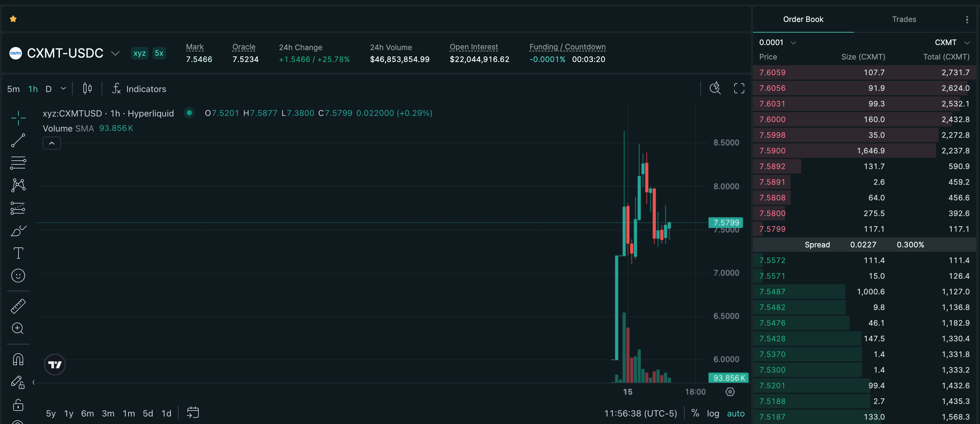Select the 1h timeframe
The height and width of the screenshot is (424, 980).
(33, 89)
